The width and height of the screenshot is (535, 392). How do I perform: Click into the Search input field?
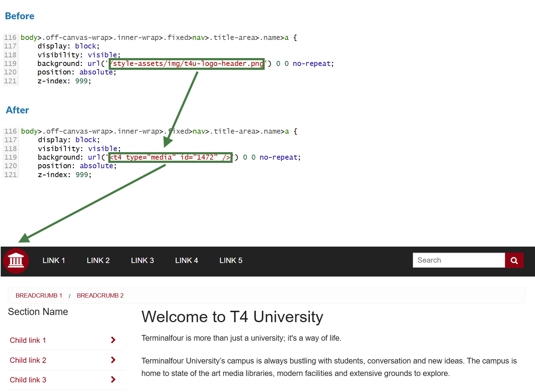458,260
